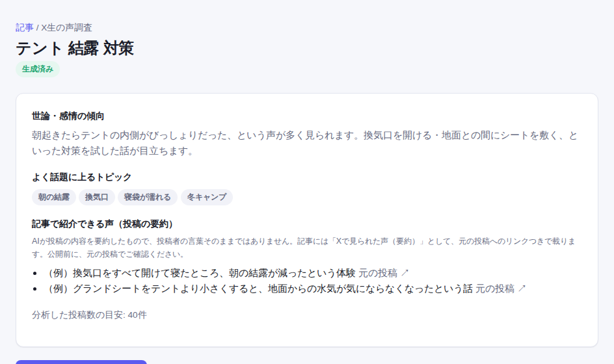Select the 朝の結露 topic chip
Viewport: 614px width, 364px height.
point(53,197)
